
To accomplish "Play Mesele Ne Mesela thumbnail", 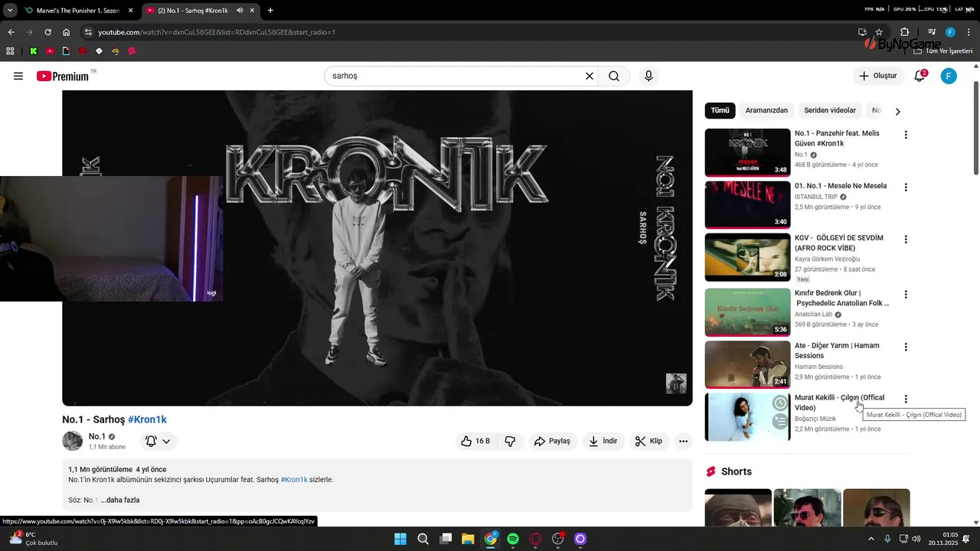I will pyautogui.click(x=747, y=204).
